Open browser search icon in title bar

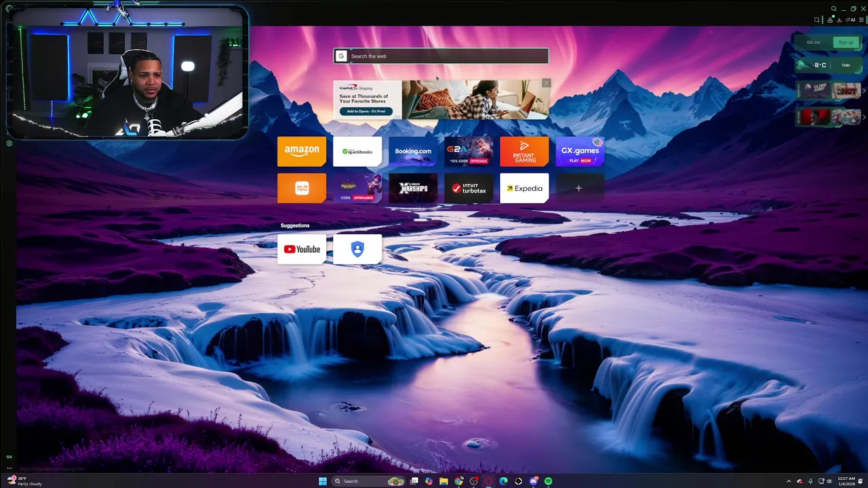coord(833,9)
